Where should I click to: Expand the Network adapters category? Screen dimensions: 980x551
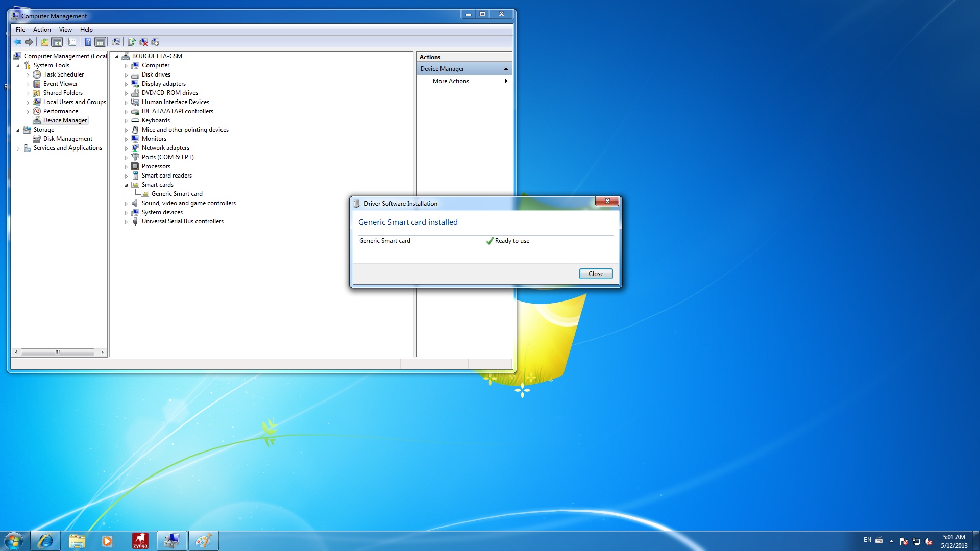(x=126, y=148)
